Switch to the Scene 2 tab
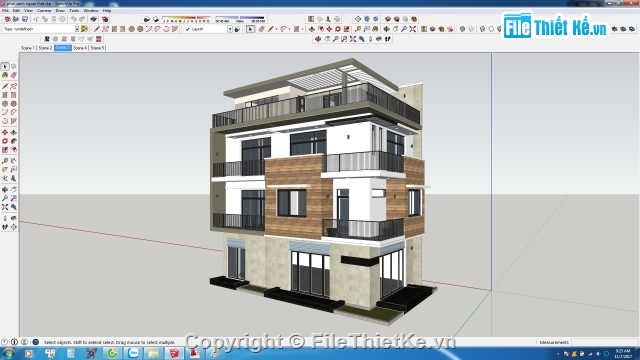 [45, 48]
